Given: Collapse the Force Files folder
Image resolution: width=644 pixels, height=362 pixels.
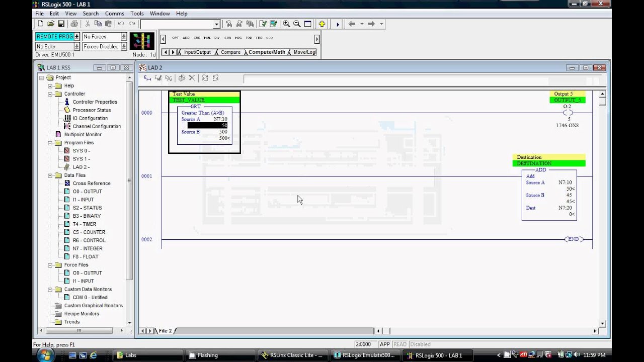Looking at the screenshot, I should click(50, 265).
